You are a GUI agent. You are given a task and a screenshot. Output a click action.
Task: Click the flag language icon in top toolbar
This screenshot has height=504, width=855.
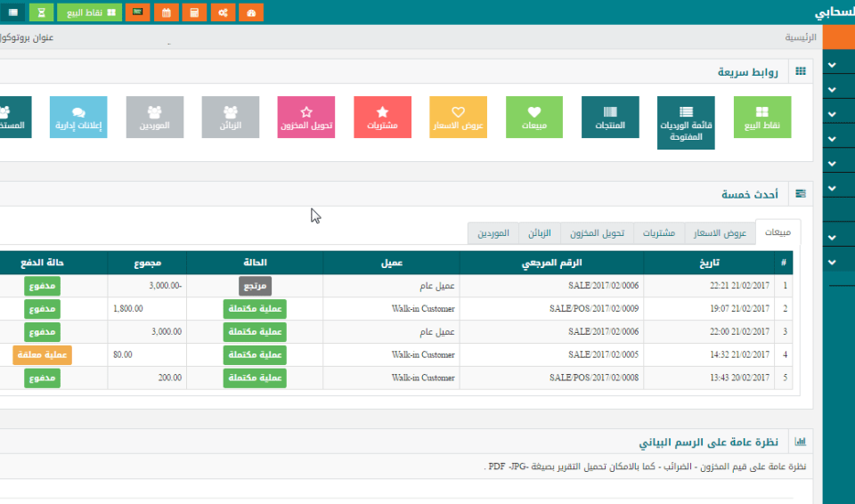click(x=137, y=12)
